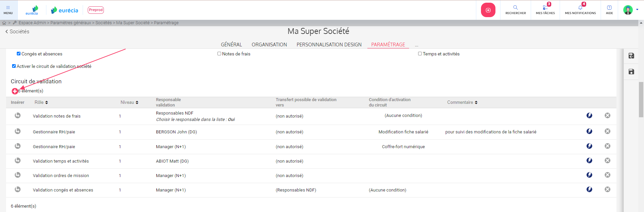Check the Notes de frais checkbox
Image resolution: width=644 pixels, height=212 pixels.
219,54
